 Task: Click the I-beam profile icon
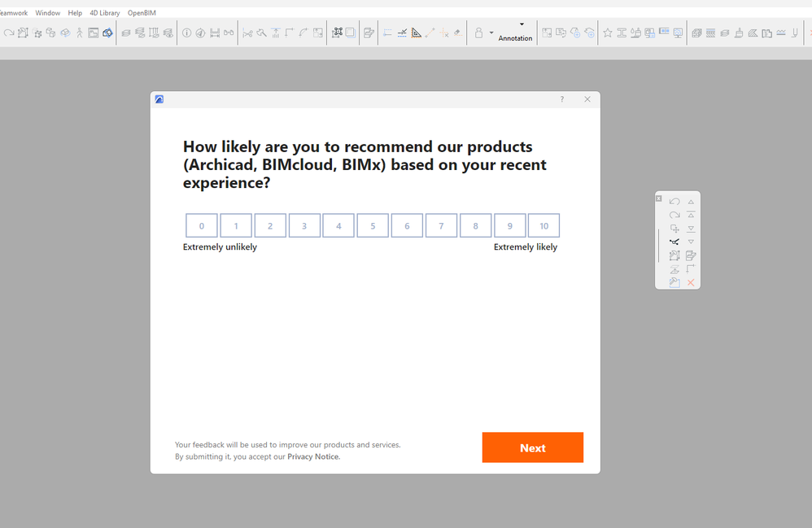coord(622,33)
